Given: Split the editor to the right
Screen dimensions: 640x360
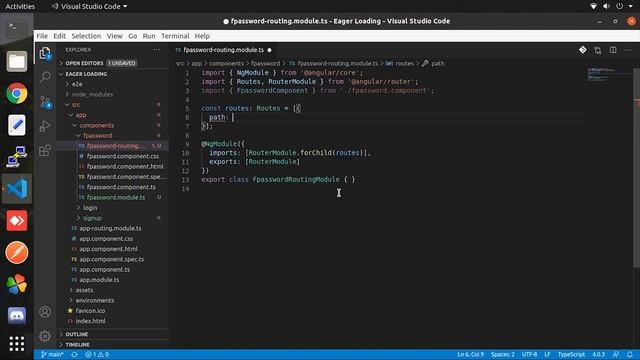Looking at the screenshot, I should 613,50.
